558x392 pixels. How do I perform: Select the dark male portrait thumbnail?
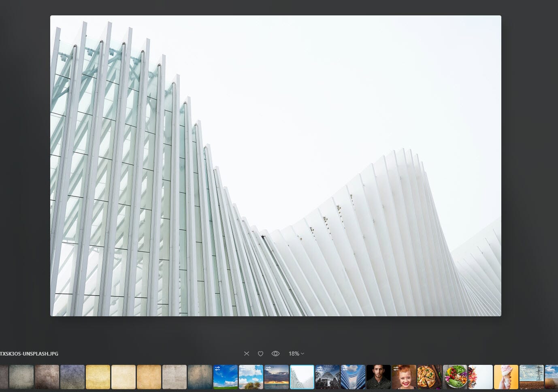pos(379,377)
